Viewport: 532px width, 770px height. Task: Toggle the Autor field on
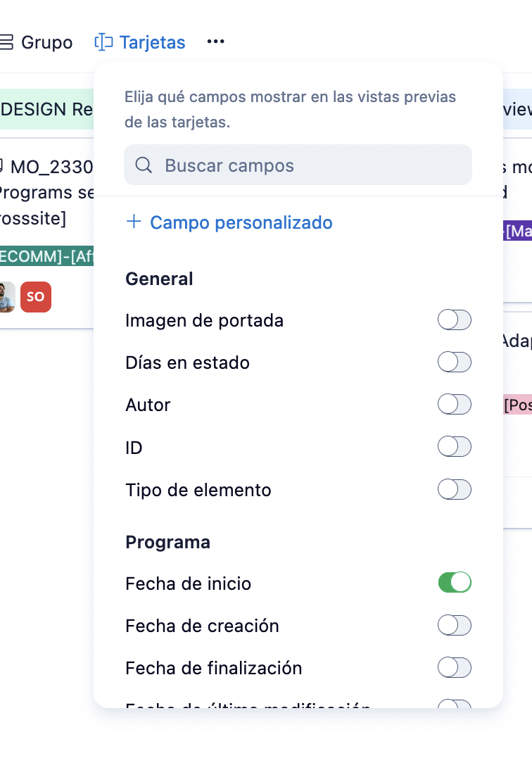coord(454,405)
